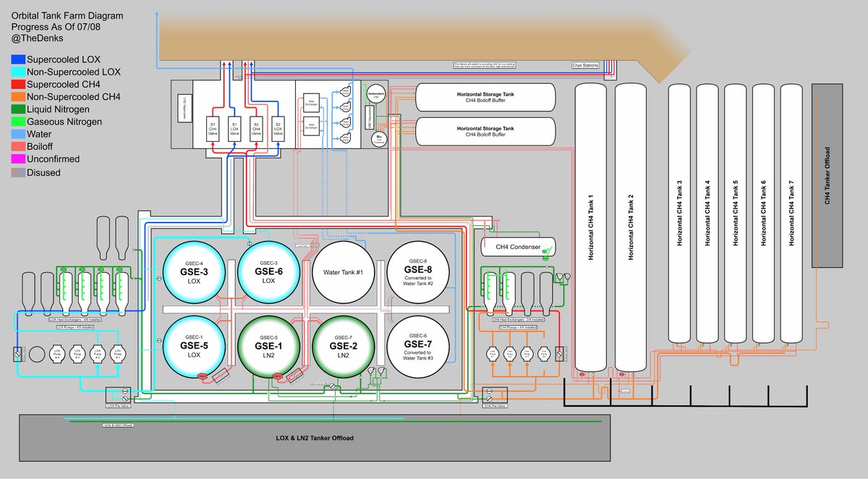The image size is (868, 479).
Task: Click the S1 LOX Valve box
Action: [235, 129]
